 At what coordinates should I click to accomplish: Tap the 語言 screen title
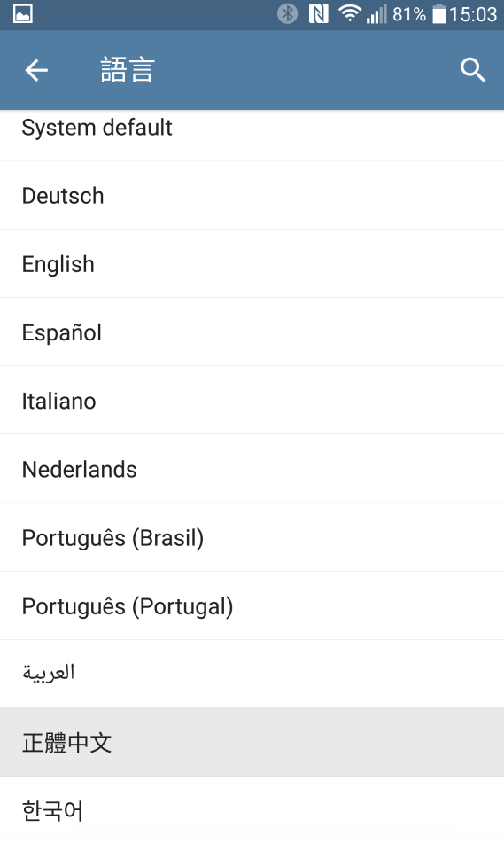[x=128, y=70]
